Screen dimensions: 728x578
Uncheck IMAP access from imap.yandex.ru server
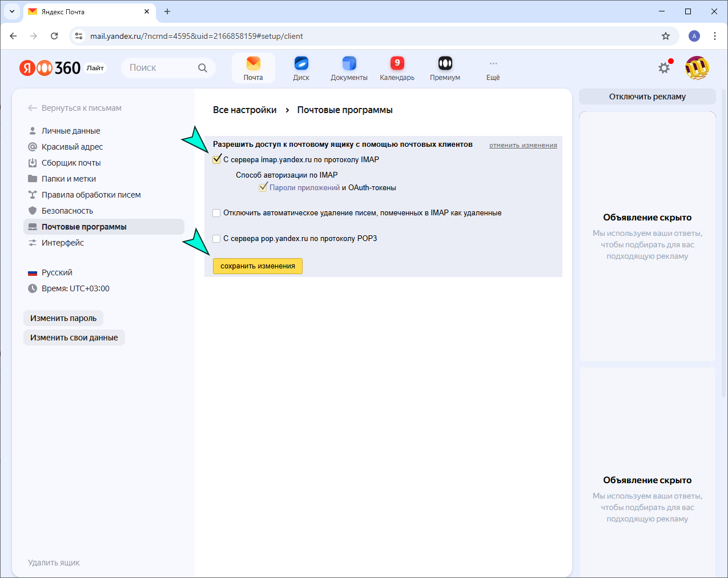tap(216, 159)
